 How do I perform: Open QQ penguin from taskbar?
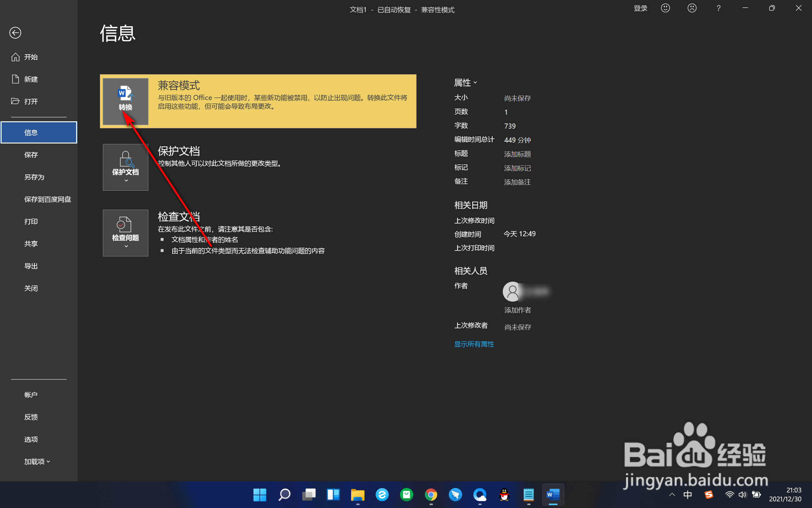click(x=504, y=495)
